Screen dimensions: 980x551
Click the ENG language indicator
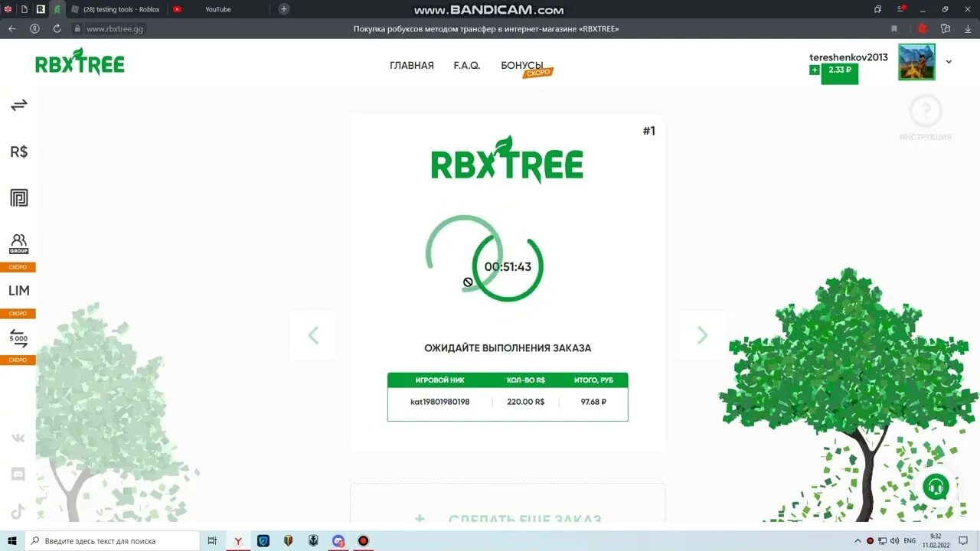coord(910,541)
